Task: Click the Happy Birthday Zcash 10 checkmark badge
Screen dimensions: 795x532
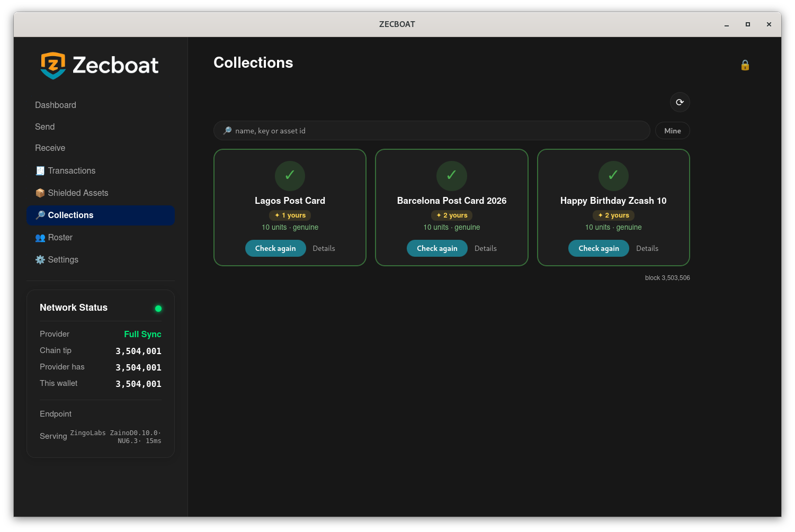Action: 613,176
